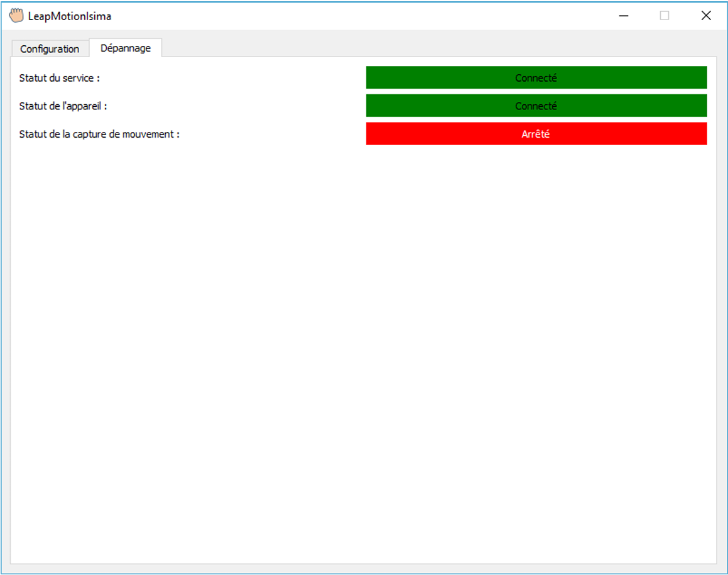Image resolution: width=728 pixels, height=575 pixels.
Task: Switch to the Configuration tab
Action: coord(50,48)
